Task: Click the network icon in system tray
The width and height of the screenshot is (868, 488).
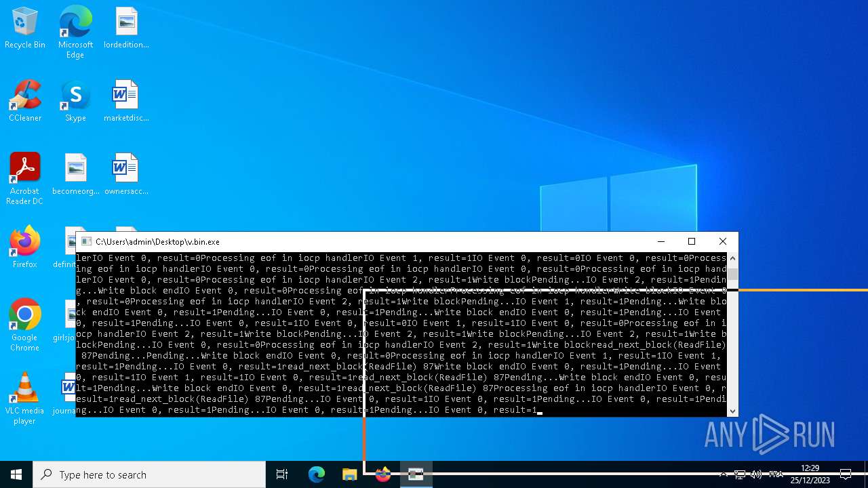Action: pos(740,474)
